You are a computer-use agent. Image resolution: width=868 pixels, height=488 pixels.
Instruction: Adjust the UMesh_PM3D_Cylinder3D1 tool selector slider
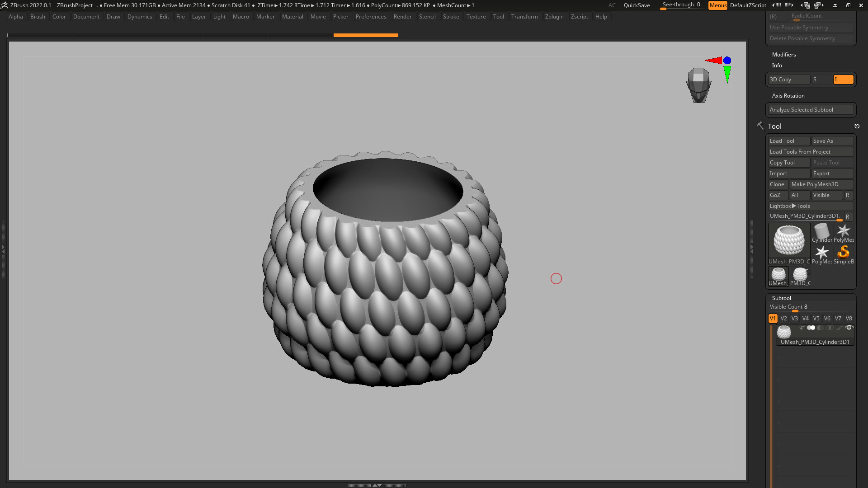[806, 216]
